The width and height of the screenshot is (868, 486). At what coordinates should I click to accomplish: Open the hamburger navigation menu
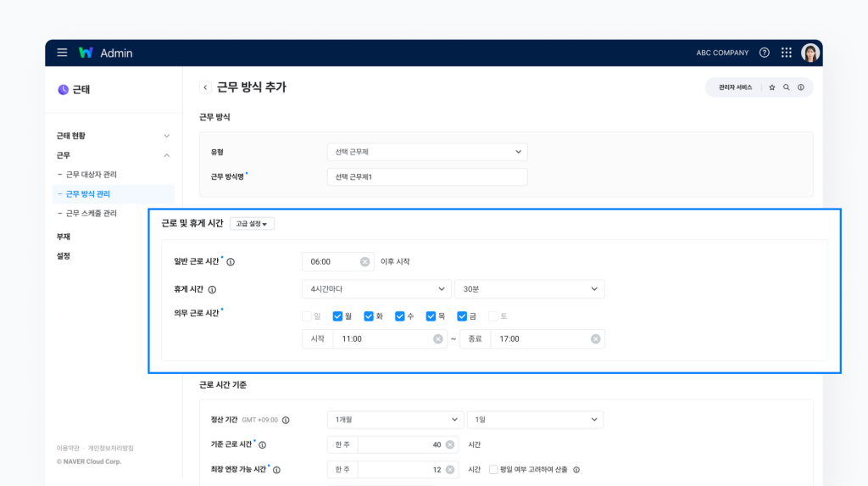coord(62,53)
